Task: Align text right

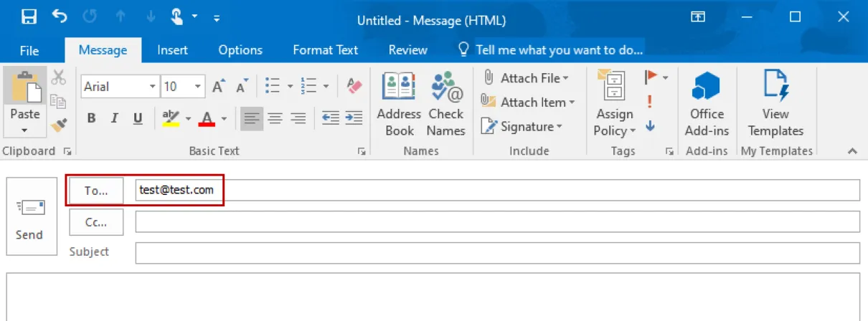Action: click(298, 118)
